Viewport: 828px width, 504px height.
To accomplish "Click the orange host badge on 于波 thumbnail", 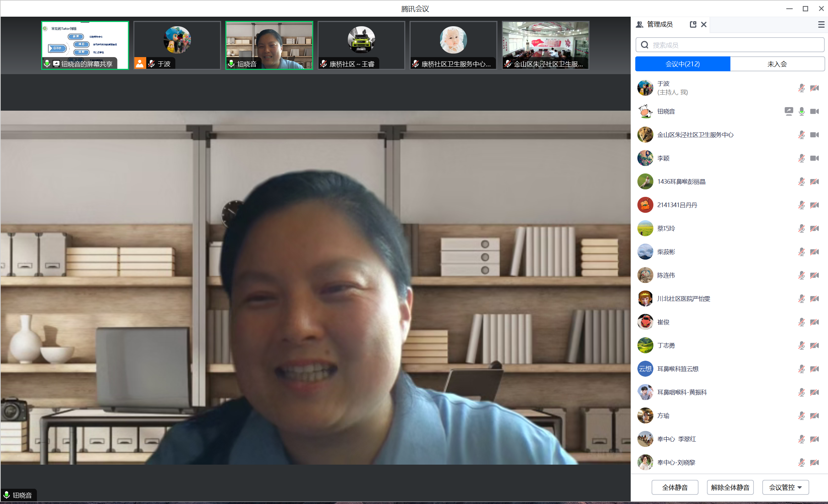I will pyautogui.click(x=140, y=63).
